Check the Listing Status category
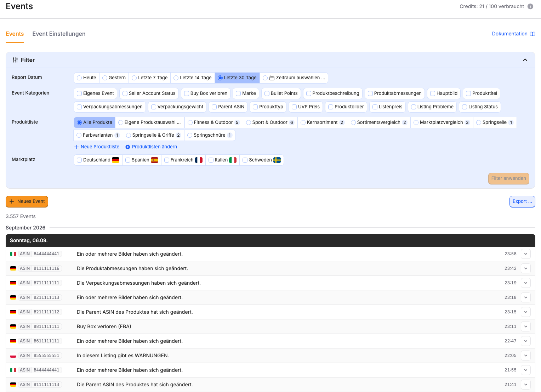Image resolution: width=541 pixels, height=392 pixels. [x=480, y=107]
